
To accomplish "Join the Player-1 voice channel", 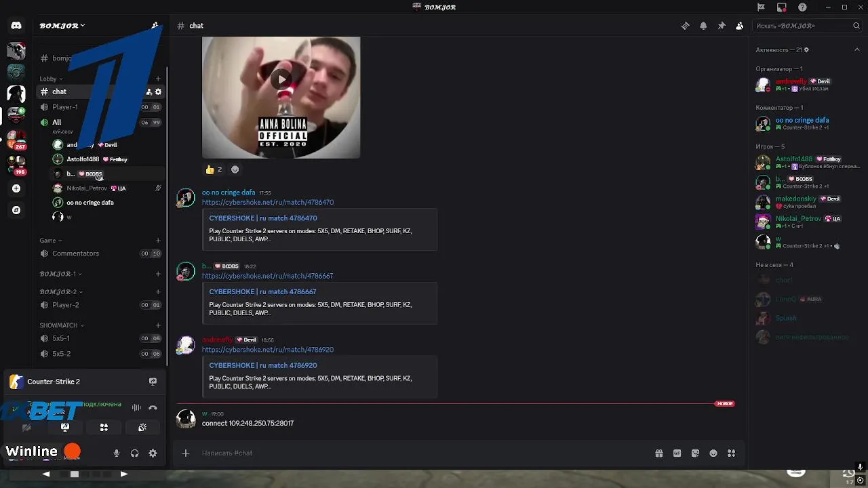I will (100, 107).
